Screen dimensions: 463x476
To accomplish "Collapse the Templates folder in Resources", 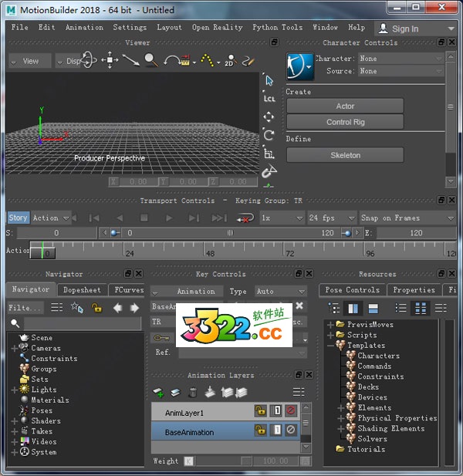I will pyautogui.click(x=330, y=346).
